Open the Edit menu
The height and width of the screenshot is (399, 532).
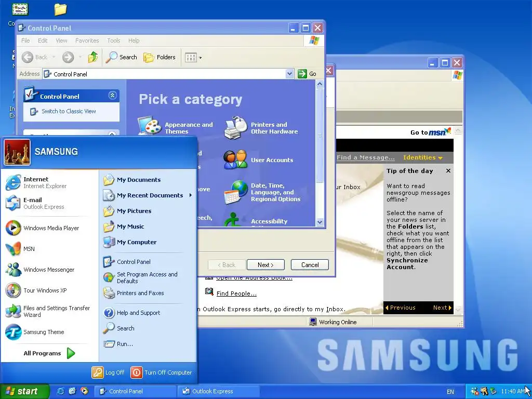[43, 41]
